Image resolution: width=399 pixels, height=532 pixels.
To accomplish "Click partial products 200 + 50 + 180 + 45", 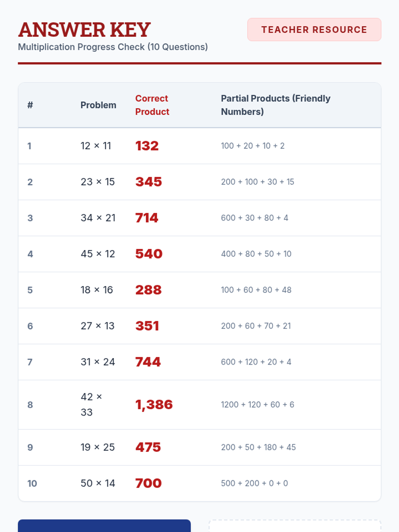I will (x=258, y=448).
